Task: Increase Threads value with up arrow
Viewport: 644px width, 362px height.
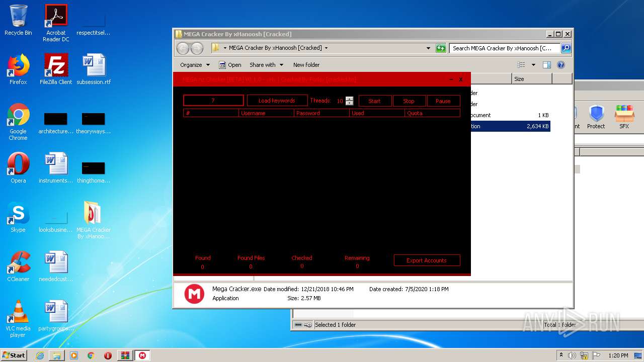Action: click(350, 99)
